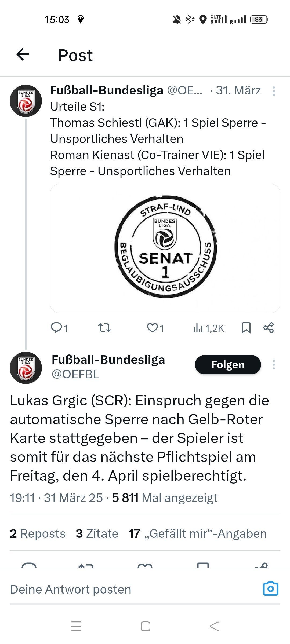Viewport: 290px width, 644px height.
Task: Tap Android home navigation button
Action: pos(145,626)
